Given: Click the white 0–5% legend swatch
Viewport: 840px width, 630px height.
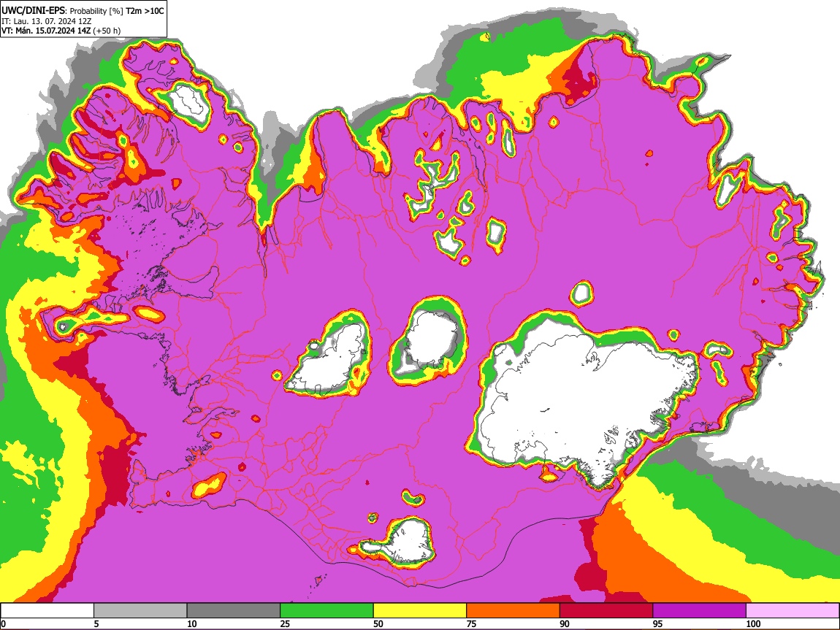Looking at the screenshot, I should pyautogui.click(x=47, y=610).
